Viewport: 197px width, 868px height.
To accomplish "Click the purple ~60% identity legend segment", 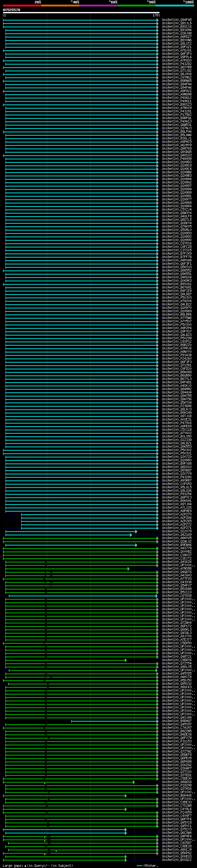I will 99,6.
